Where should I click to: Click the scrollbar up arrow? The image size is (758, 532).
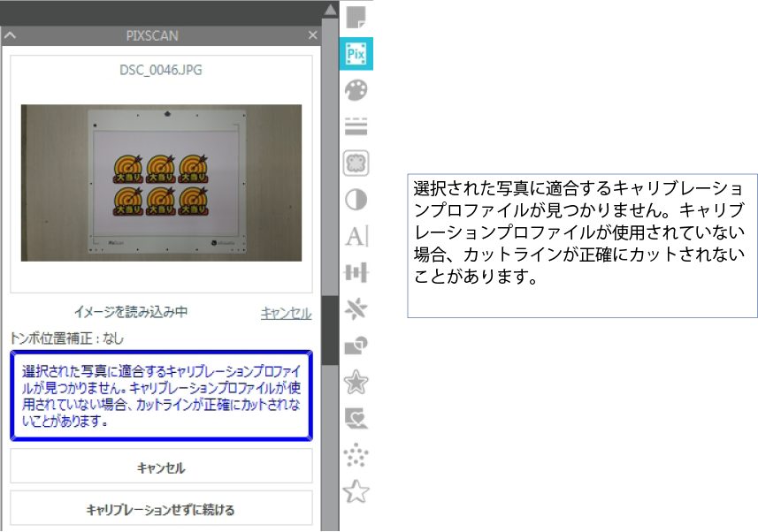[x=330, y=9]
